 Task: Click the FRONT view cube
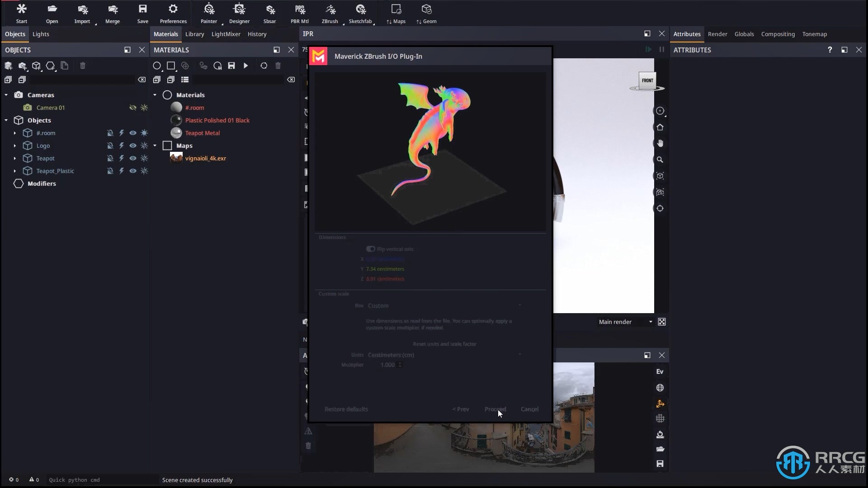[x=647, y=80]
